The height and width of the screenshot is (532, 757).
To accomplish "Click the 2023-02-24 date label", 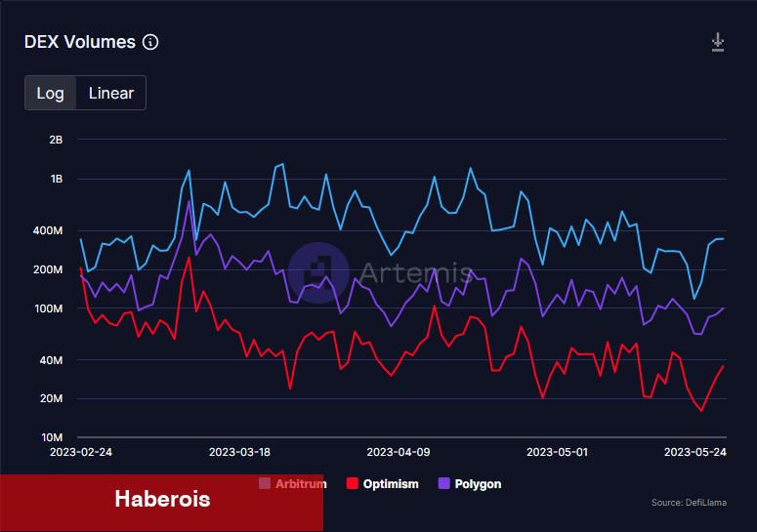I will pos(81,452).
